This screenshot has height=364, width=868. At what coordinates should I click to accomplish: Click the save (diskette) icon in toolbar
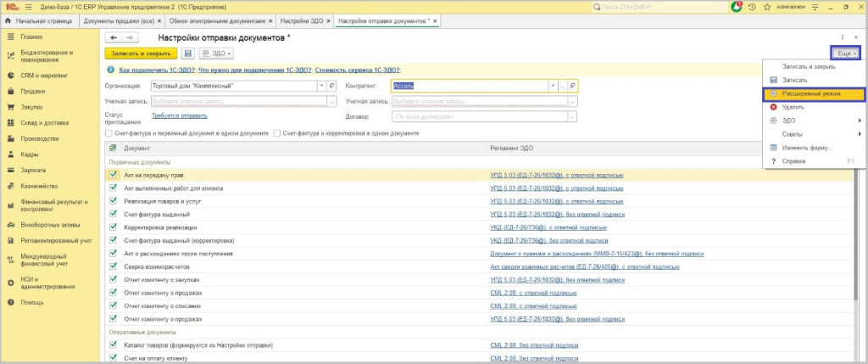(188, 53)
